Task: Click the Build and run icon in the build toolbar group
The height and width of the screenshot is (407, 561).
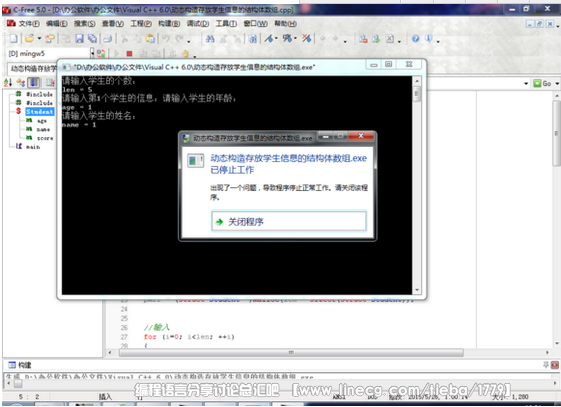Action: [x=376, y=39]
